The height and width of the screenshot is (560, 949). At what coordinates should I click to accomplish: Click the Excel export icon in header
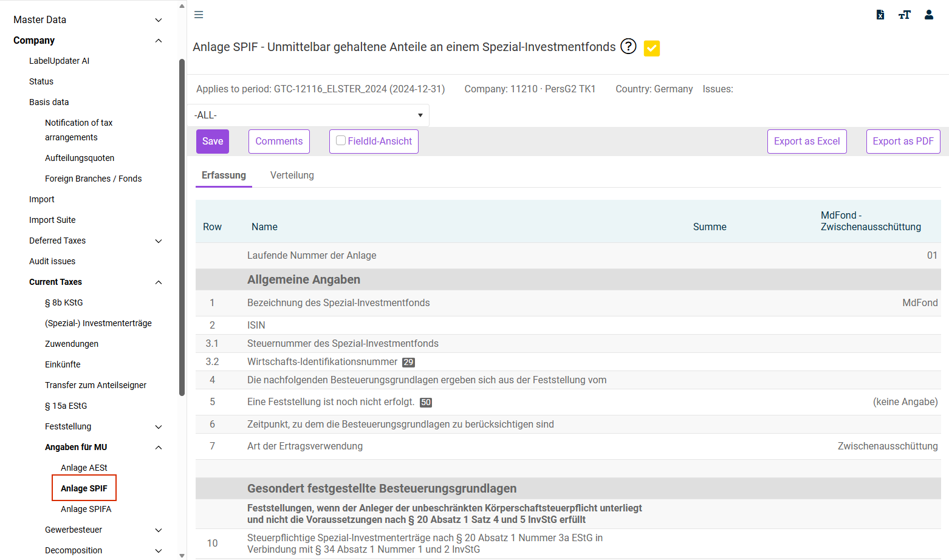click(x=880, y=15)
